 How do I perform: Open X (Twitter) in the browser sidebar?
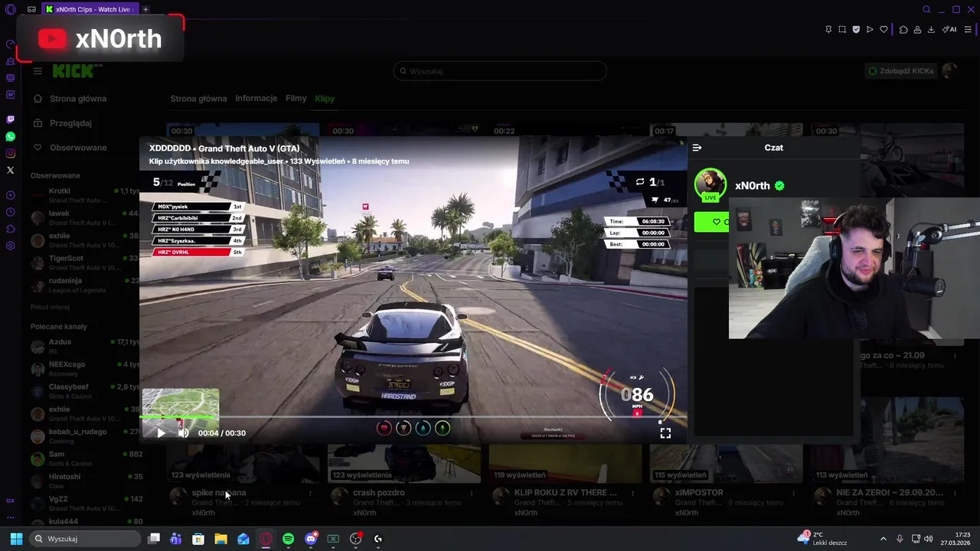10,170
